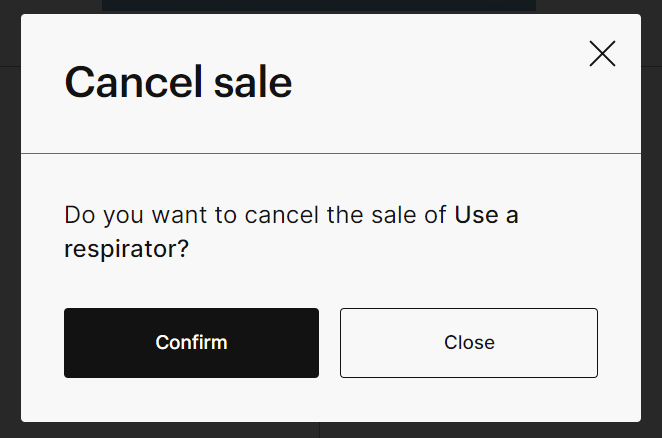Click the dialog's cross icon beside the title

[x=602, y=54]
